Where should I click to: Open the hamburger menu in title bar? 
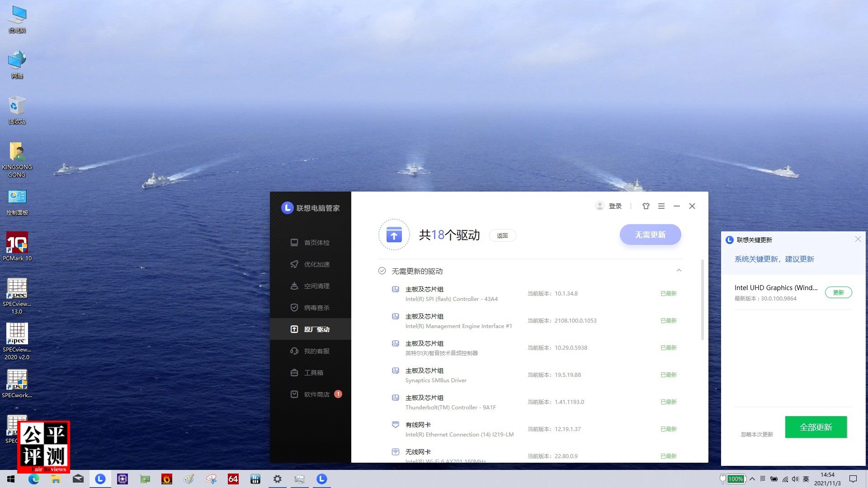point(661,206)
